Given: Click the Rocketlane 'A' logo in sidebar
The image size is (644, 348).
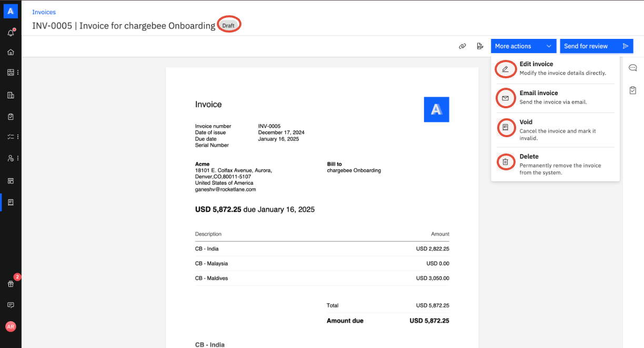Looking at the screenshot, I should pos(11,11).
